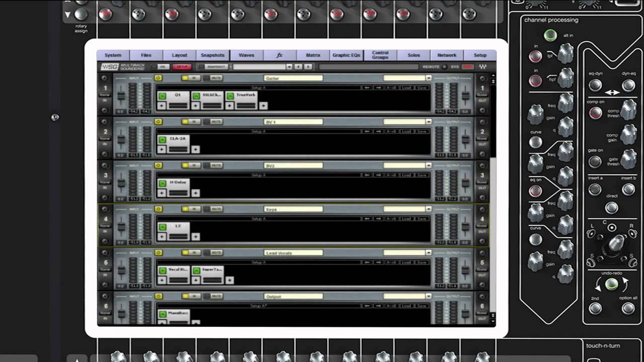Bypass the Vocal Rider plugin
The height and width of the screenshot is (362, 644).
pos(162,270)
